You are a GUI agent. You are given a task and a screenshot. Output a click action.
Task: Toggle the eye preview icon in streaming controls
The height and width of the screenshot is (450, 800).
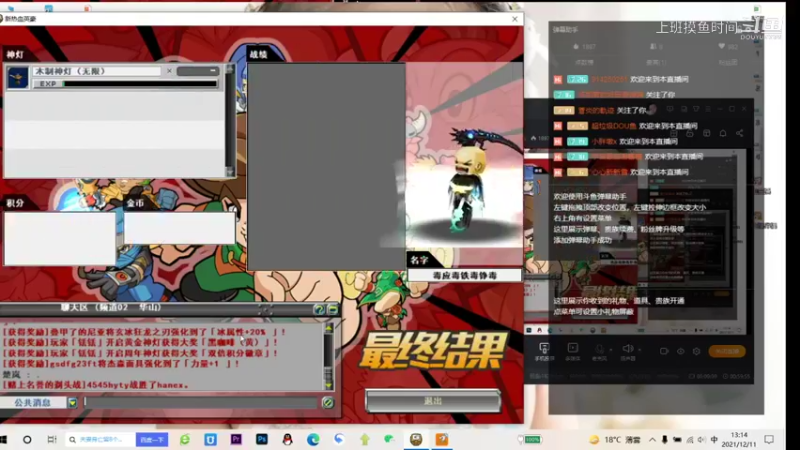(x=681, y=351)
